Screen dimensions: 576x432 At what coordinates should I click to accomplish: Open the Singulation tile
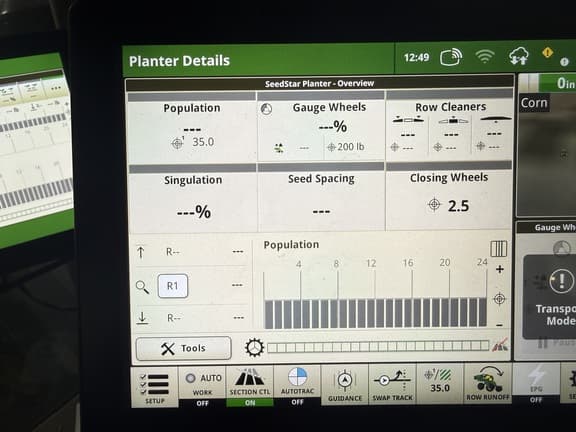pos(192,198)
